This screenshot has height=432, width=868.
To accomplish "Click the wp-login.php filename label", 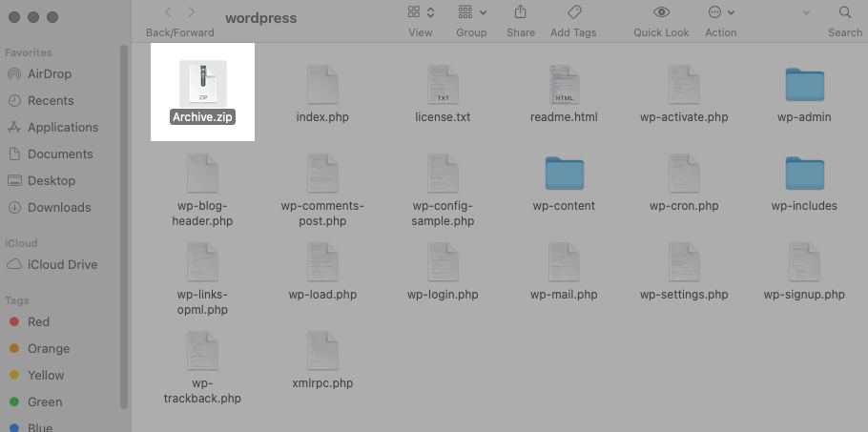I will click(443, 295).
